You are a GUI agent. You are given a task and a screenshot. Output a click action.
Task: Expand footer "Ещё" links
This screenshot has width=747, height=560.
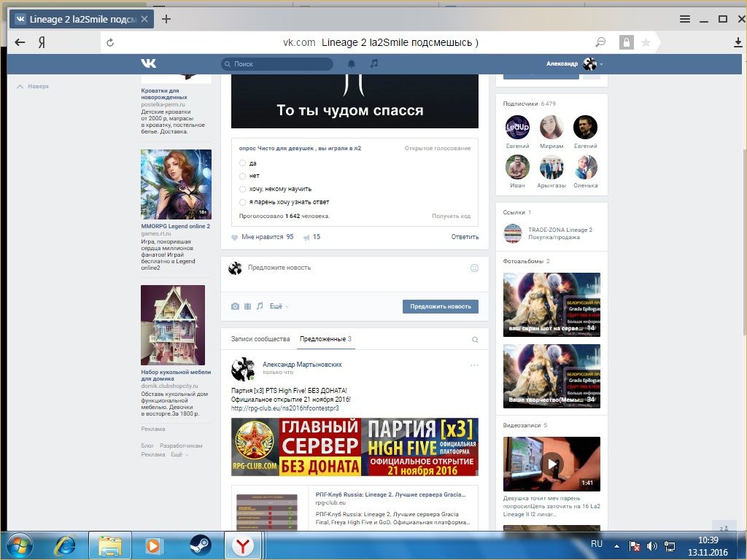[x=179, y=454]
